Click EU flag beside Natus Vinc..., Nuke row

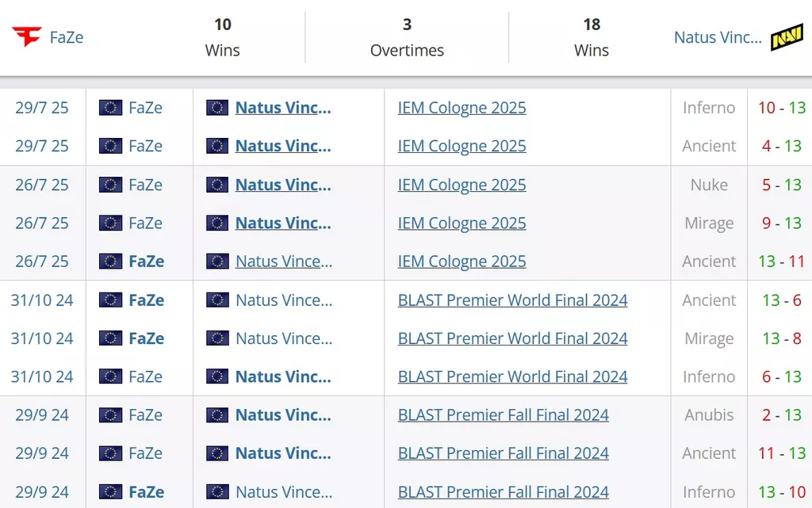click(x=217, y=185)
